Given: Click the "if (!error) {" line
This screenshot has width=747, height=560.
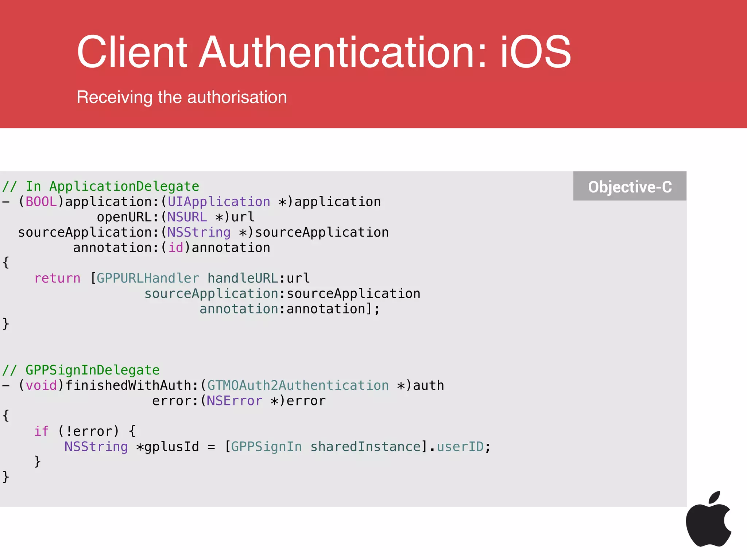Looking at the screenshot, I should pos(85,431).
